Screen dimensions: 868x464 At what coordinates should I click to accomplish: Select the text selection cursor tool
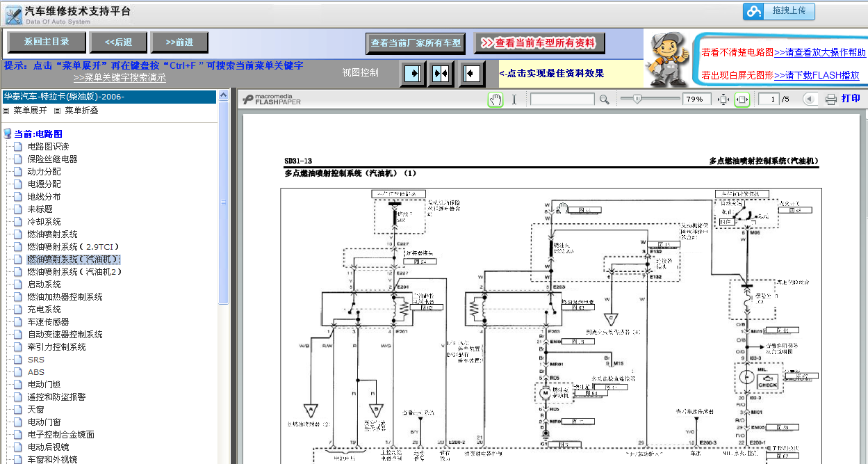(x=514, y=99)
